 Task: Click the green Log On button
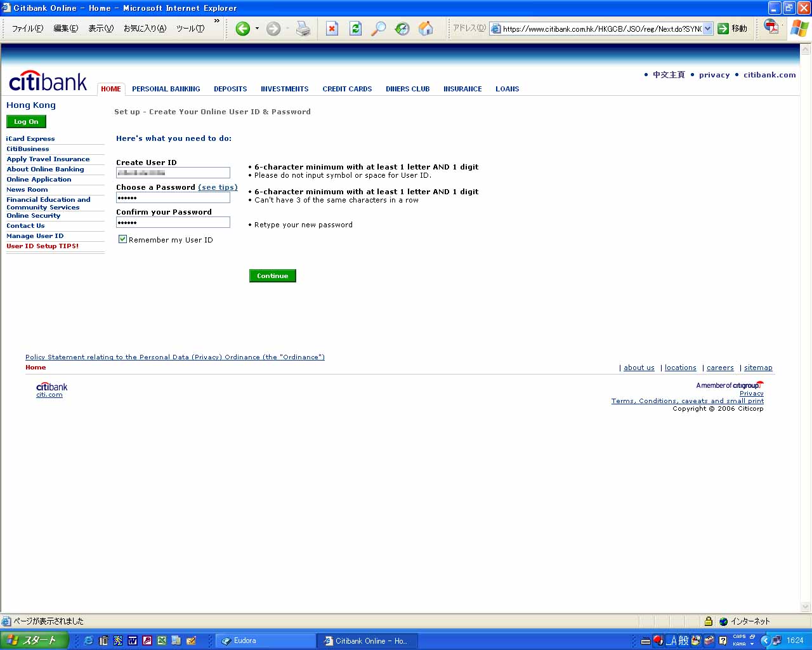(26, 121)
